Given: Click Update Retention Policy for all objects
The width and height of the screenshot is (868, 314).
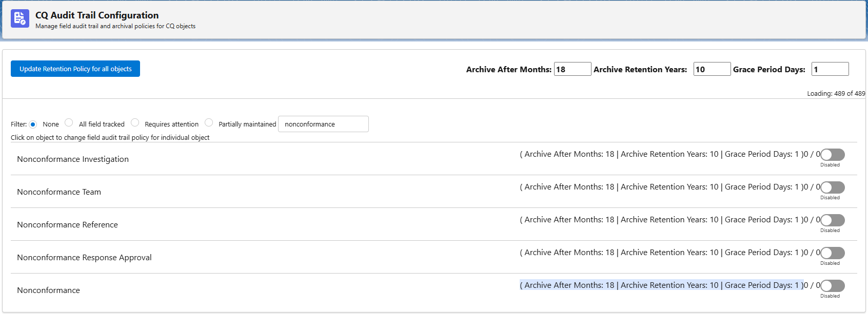Looking at the screenshot, I should 75,69.
